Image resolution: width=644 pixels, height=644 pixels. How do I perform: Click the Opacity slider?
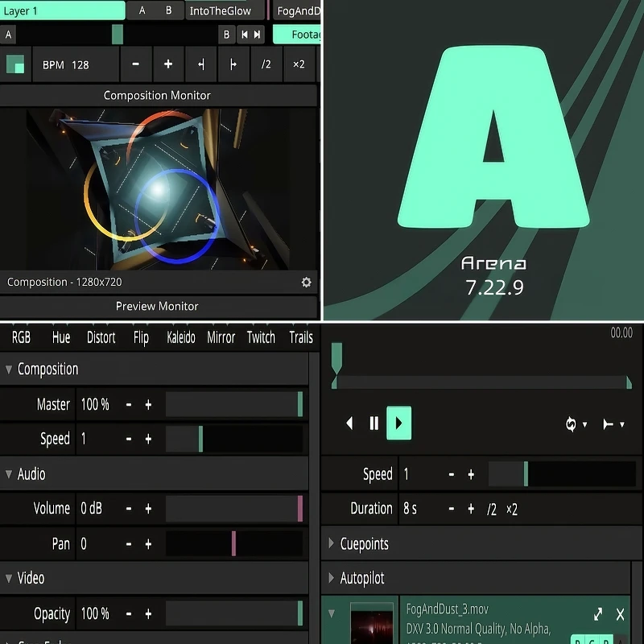click(234, 613)
